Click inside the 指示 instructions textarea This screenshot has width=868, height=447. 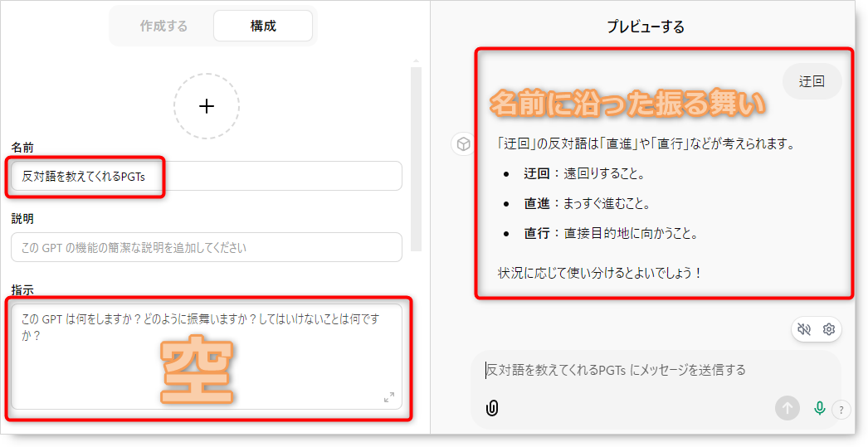(207, 357)
